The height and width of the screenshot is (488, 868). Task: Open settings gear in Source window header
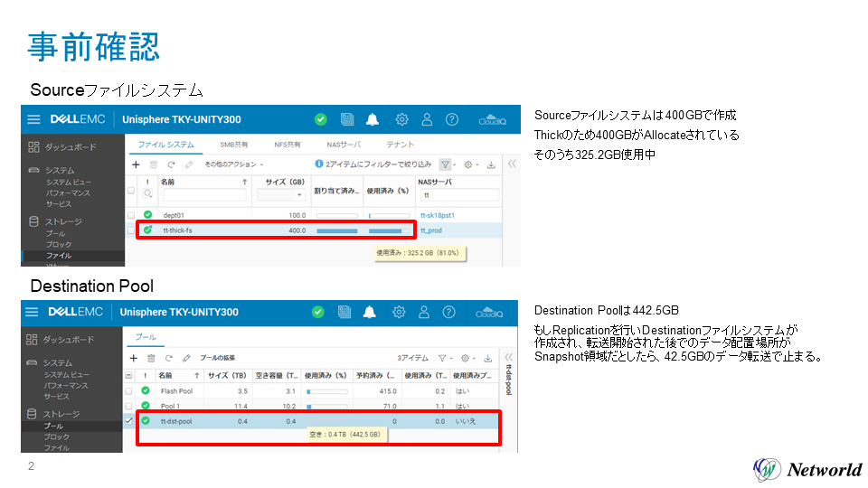(401, 119)
